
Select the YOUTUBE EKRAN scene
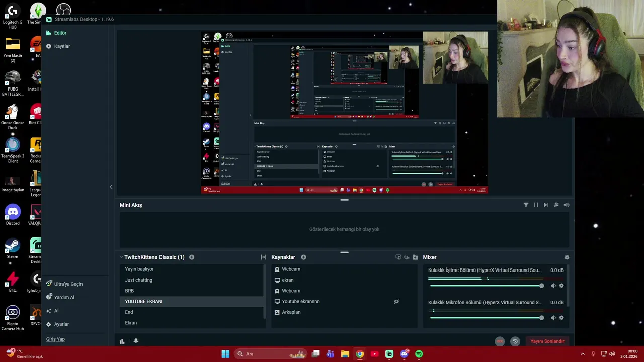tap(191, 301)
